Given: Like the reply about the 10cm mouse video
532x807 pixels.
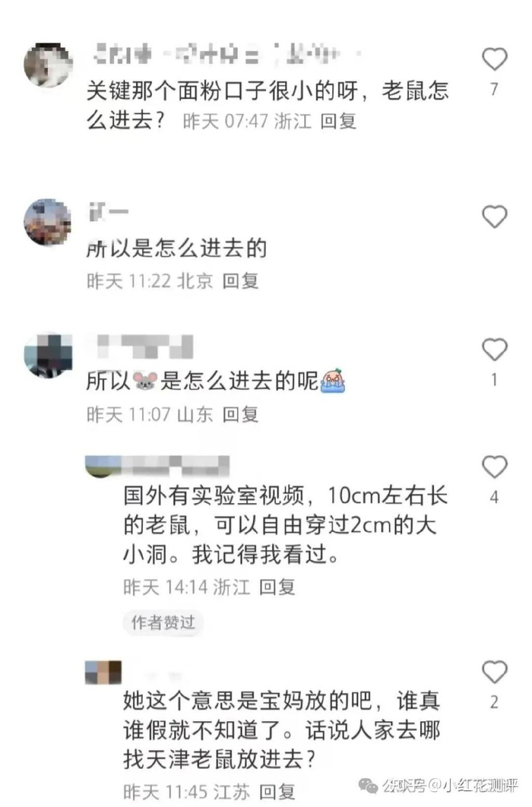Looking at the screenshot, I should [x=495, y=467].
